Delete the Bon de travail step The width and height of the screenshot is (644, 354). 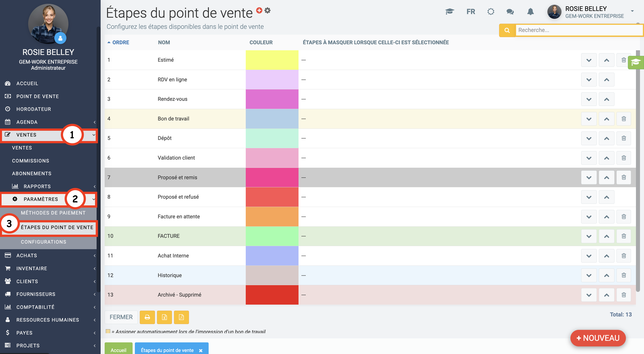pos(623,119)
